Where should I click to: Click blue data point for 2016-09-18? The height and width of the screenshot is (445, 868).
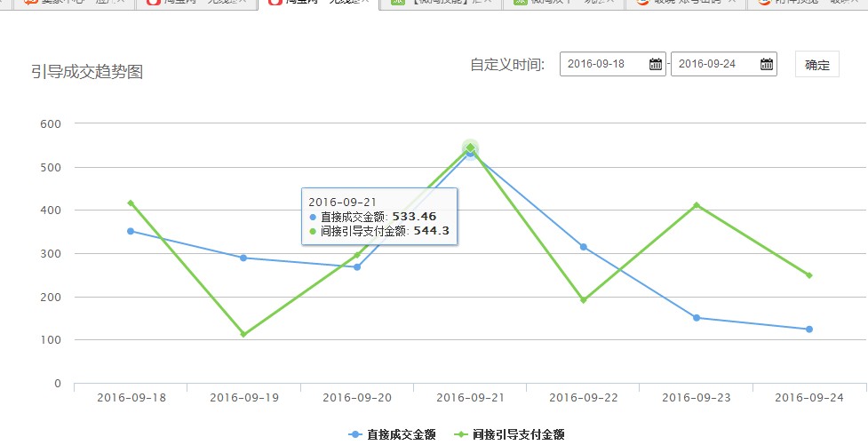[131, 231]
